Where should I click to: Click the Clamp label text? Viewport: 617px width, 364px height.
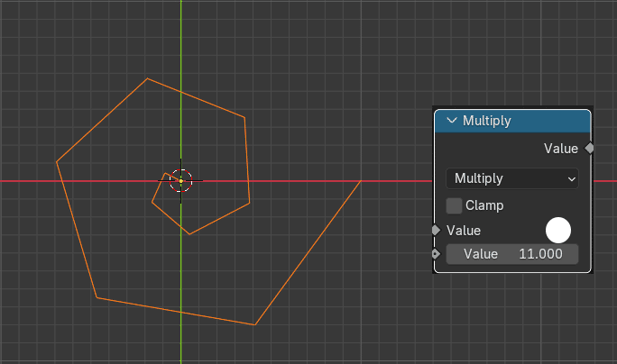484,205
